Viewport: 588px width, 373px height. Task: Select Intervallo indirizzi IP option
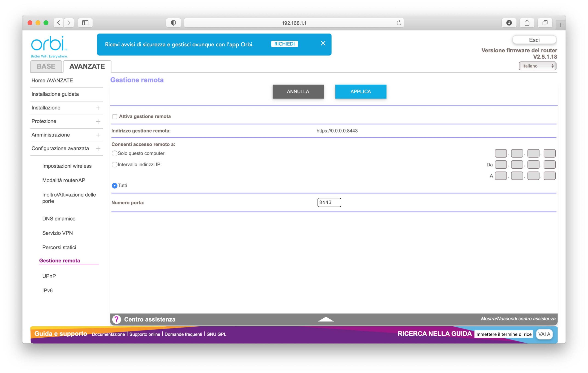pyautogui.click(x=114, y=164)
